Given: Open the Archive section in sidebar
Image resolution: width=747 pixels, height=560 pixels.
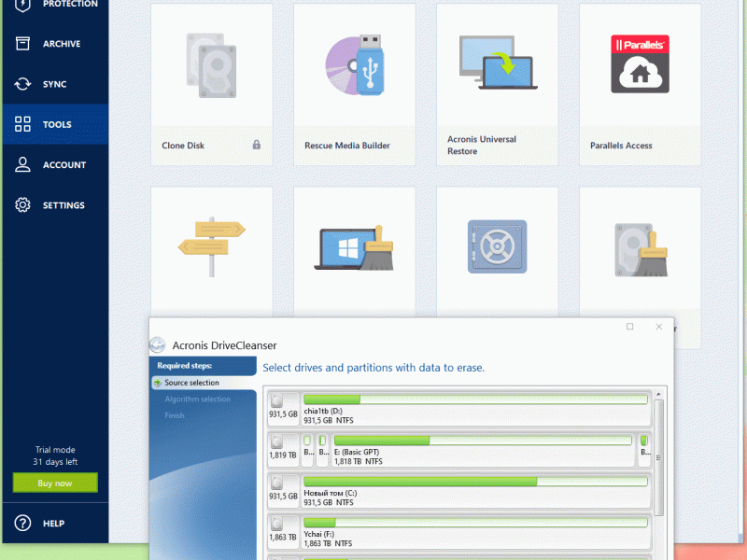Looking at the screenshot, I should click(55, 44).
